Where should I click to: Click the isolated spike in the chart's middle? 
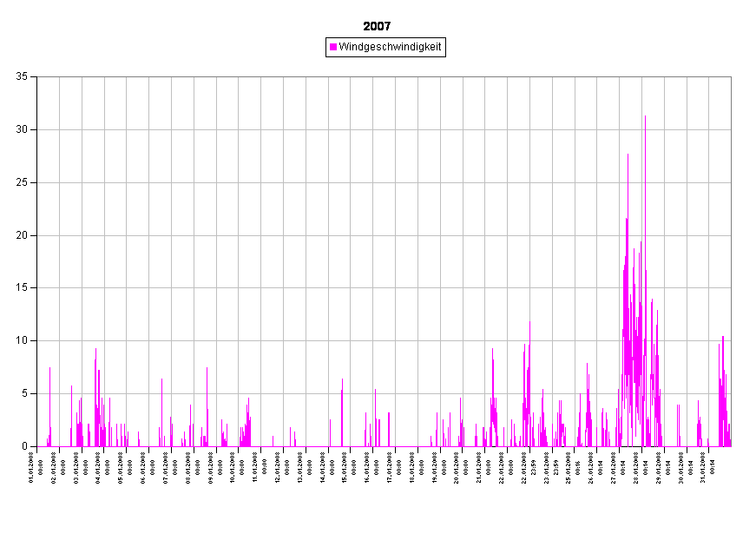[x=342, y=380]
